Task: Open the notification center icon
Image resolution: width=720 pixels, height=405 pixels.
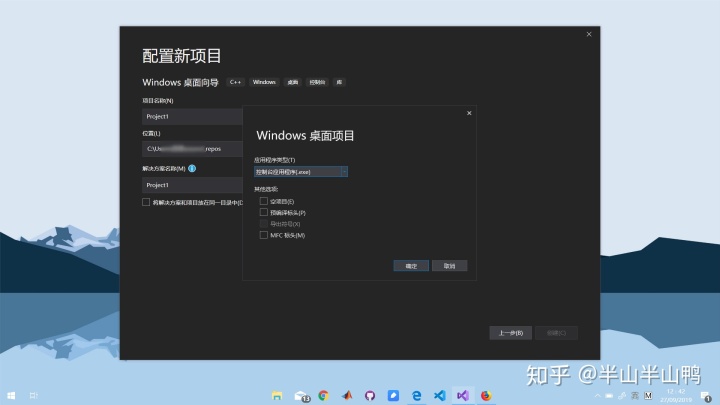Action: (x=706, y=396)
